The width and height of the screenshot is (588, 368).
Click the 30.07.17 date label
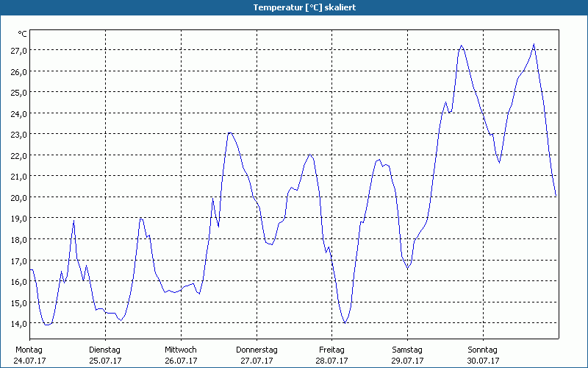click(483, 361)
